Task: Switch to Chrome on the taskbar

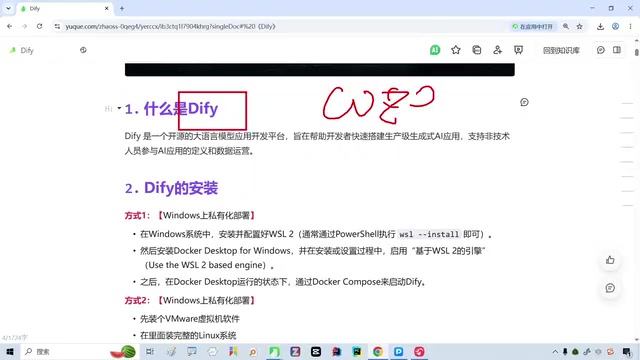Action: [x=378, y=351]
